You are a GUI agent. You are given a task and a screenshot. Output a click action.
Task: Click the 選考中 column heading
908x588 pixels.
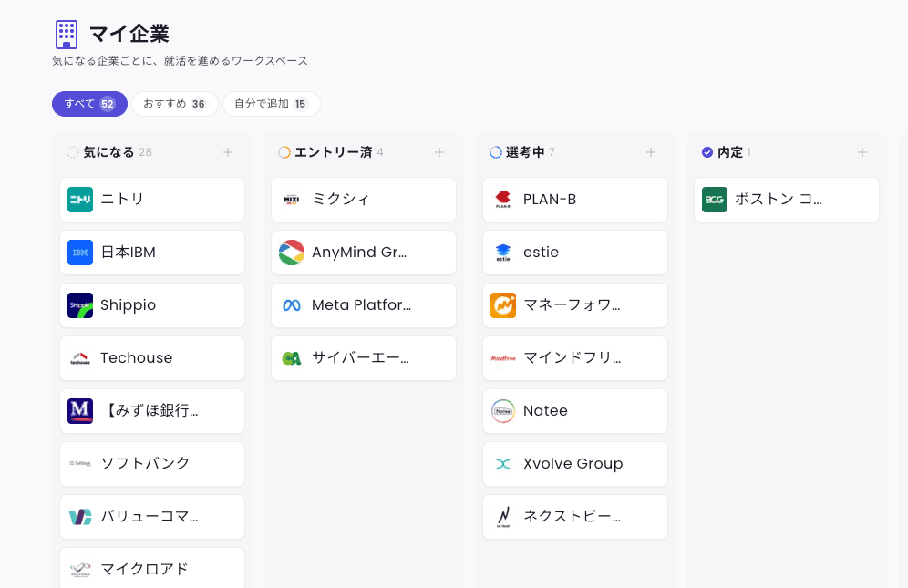525,152
